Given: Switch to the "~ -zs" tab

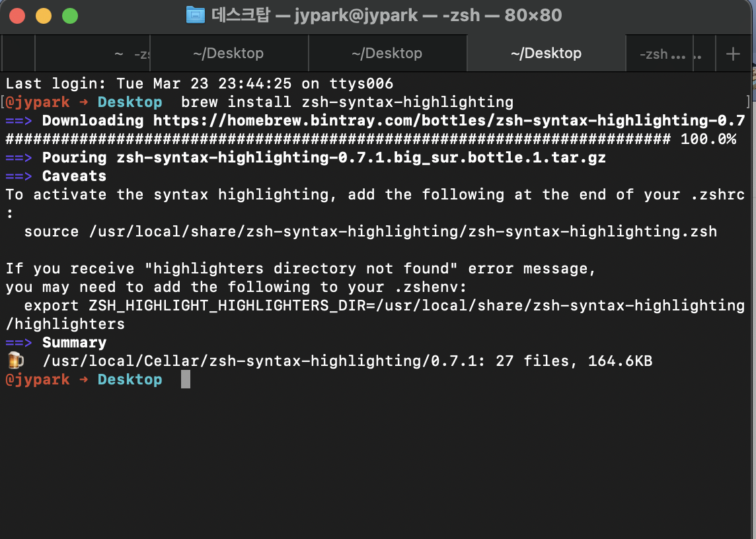Looking at the screenshot, I should coord(93,54).
